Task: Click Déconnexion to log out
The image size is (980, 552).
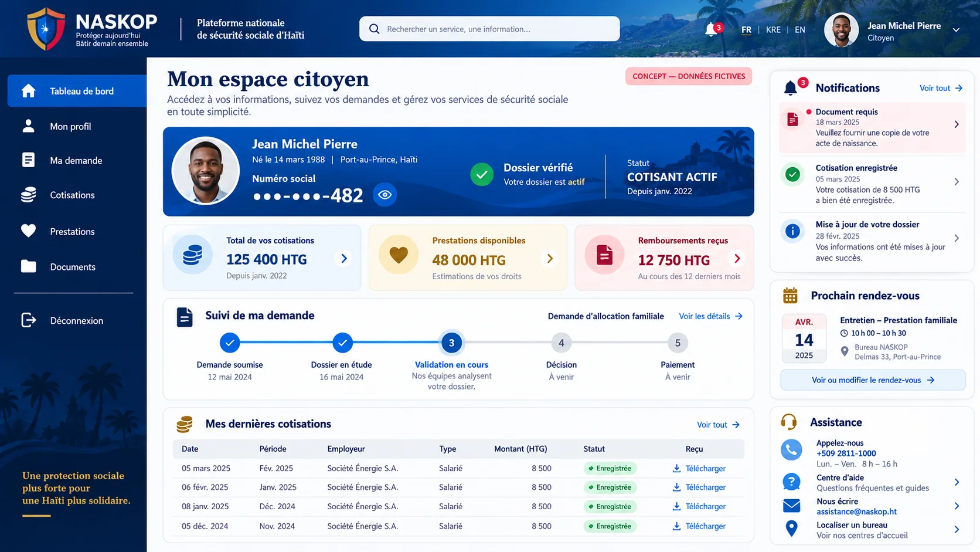Action: click(77, 320)
